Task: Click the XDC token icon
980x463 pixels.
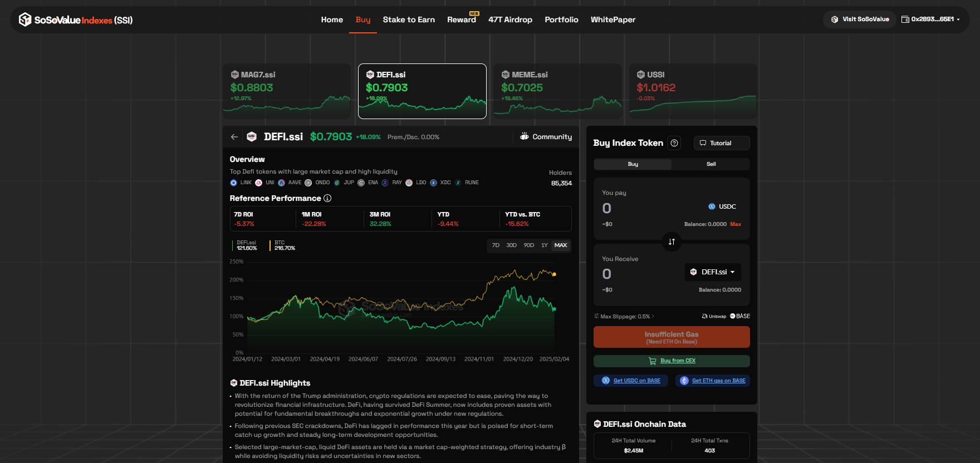Action: (433, 183)
